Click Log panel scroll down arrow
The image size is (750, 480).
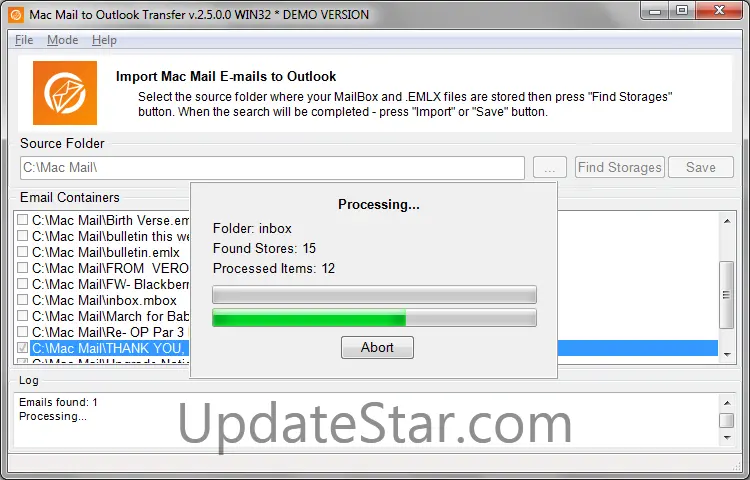[x=727, y=437]
